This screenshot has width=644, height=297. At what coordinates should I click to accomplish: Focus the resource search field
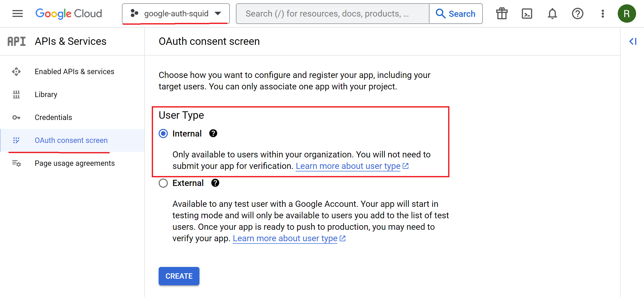333,13
